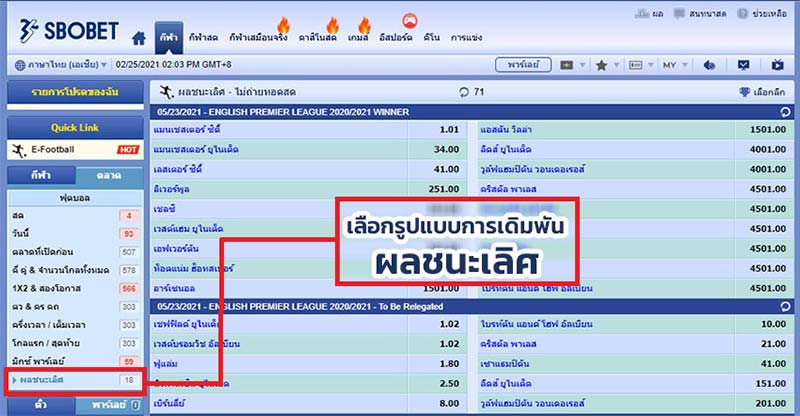Viewport: 800px width, 416px height.
Task: Open the คีโน tab
Action: tap(432, 38)
